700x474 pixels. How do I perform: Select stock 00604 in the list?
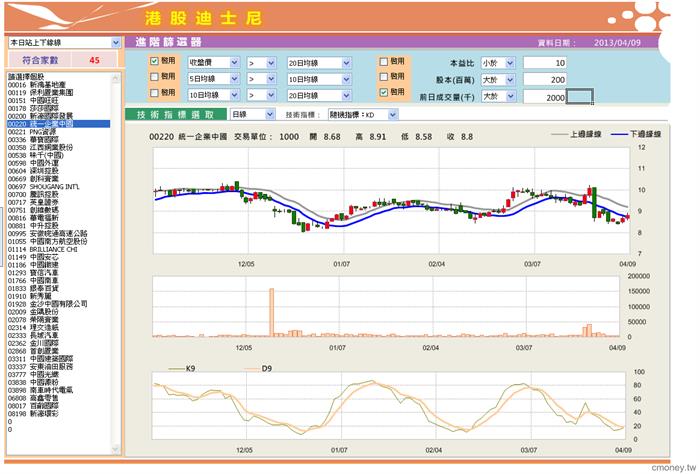58,171
